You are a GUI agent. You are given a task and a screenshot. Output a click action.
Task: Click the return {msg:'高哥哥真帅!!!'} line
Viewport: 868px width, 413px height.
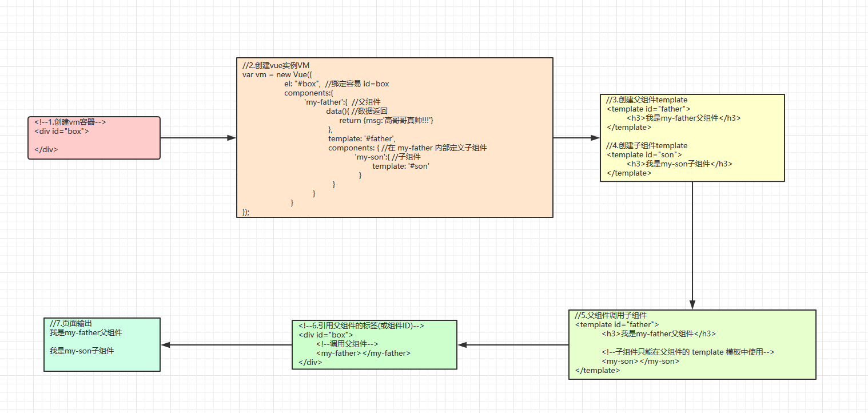(387, 120)
